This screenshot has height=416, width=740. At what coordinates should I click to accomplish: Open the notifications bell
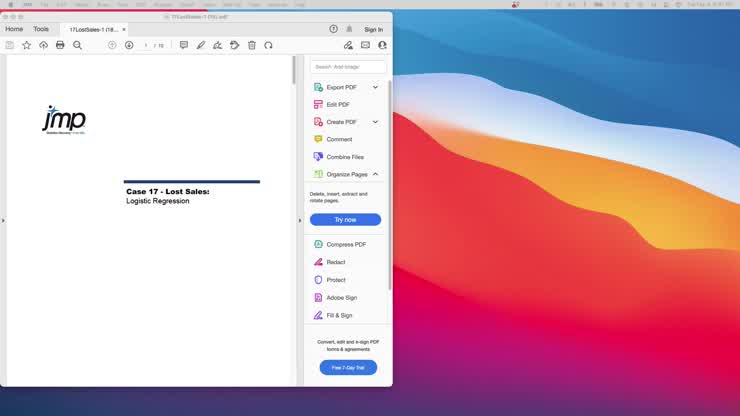pos(349,29)
